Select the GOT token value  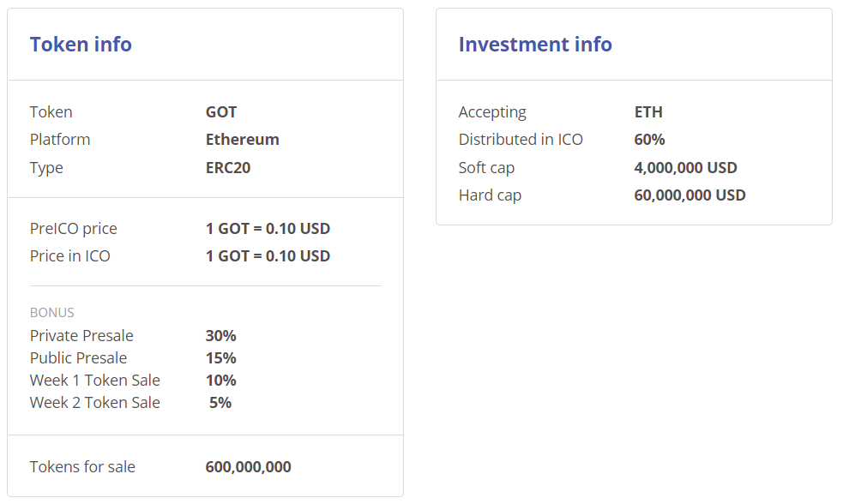point(221,112)
